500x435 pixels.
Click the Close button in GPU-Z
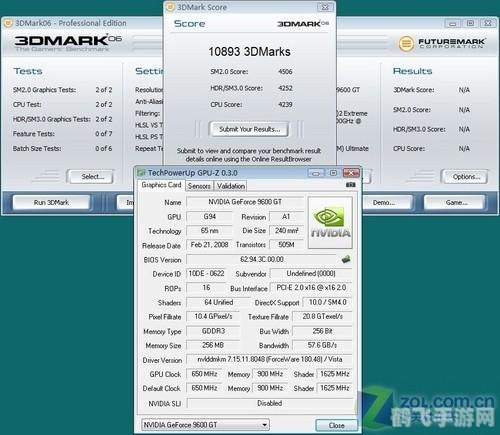point(336,425)
